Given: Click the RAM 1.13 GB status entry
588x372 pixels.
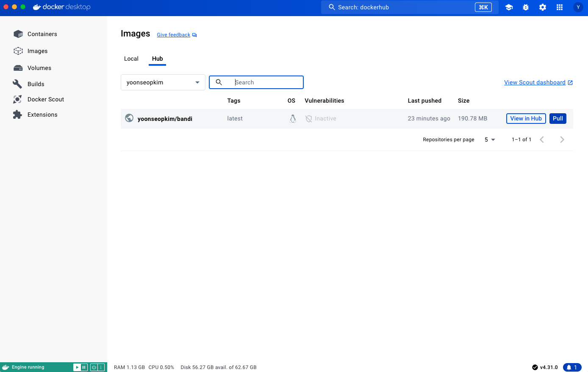Looking at the screenshot, I should tap(129, 367).
